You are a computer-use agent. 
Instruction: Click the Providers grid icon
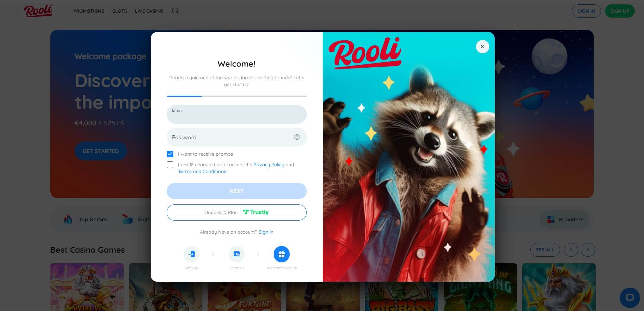(x=551, y=219)
